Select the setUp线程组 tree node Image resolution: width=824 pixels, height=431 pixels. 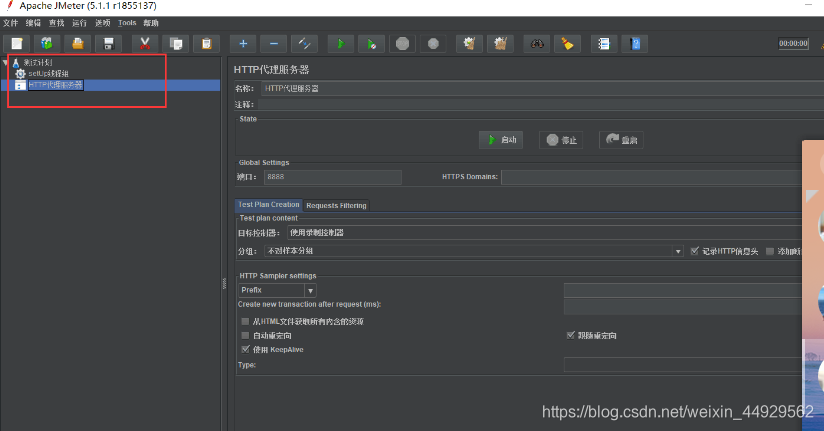pos(48,74)
